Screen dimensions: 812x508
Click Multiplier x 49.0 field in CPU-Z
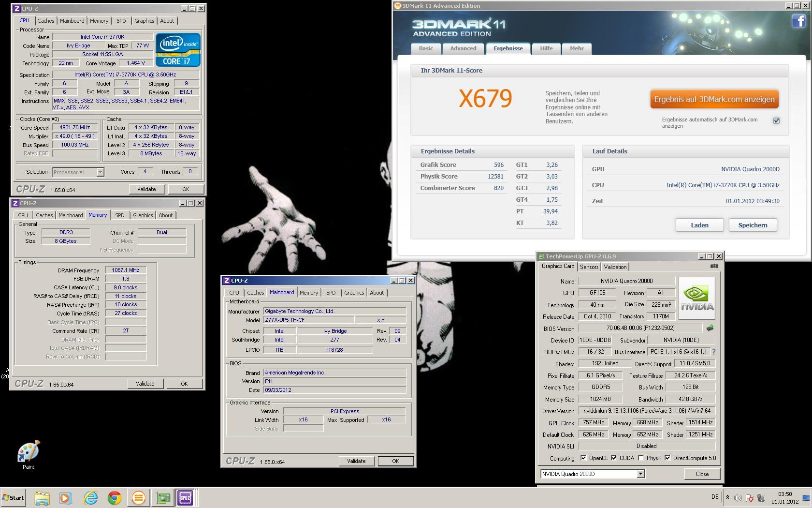[x=75, y=136]
